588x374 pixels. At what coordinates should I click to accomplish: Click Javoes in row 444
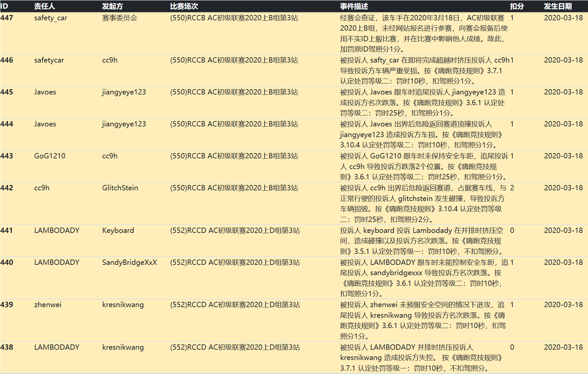click(45, 124)
